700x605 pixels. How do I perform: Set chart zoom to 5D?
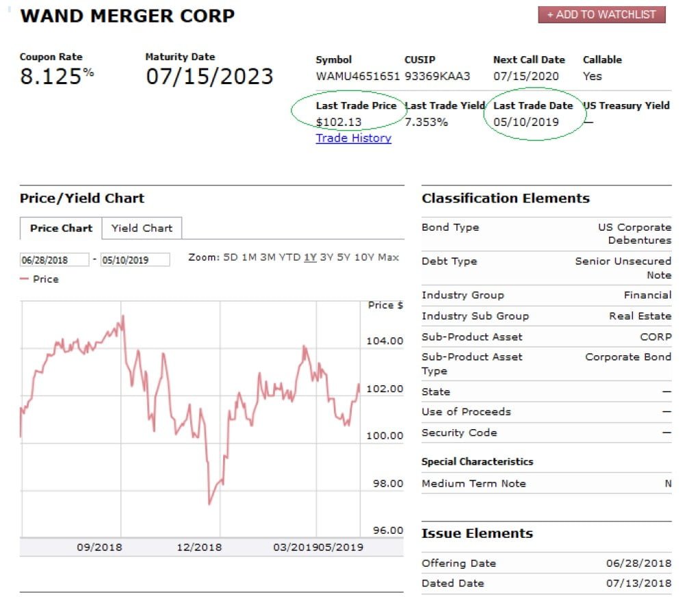pos(231,257)
